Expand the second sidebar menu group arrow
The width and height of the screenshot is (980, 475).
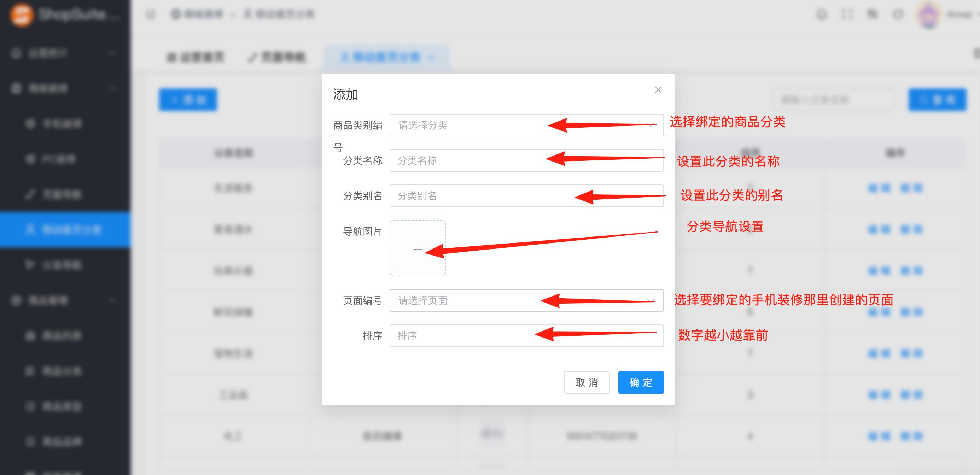point(112,88)
